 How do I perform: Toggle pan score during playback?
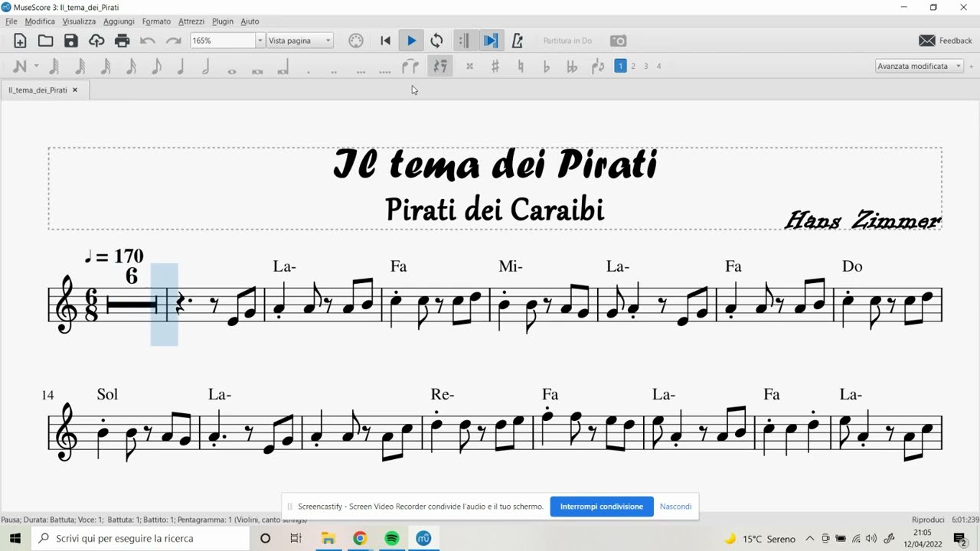[491, 41]
